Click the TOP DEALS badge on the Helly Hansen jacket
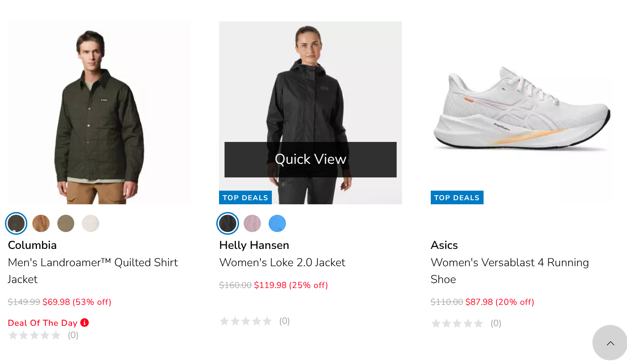 coord(245,197)
